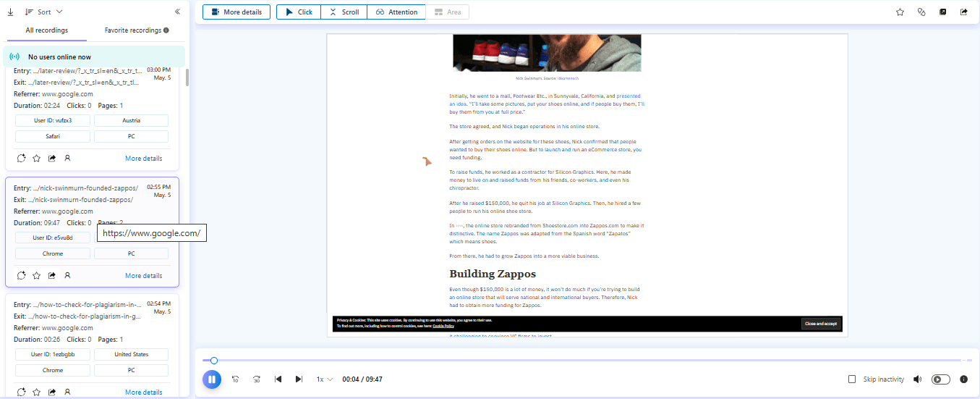Click the playback progress slider handle

214,361
